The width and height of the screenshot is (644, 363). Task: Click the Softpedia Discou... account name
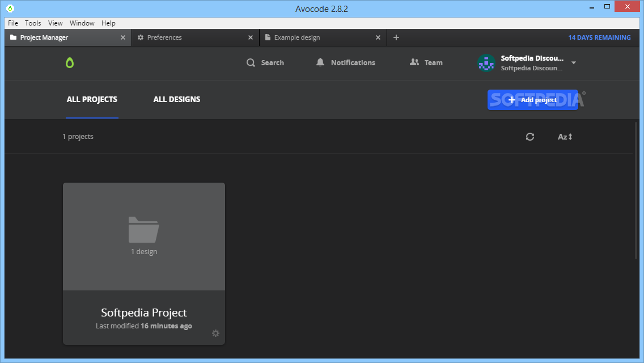(x=532, y=58)
